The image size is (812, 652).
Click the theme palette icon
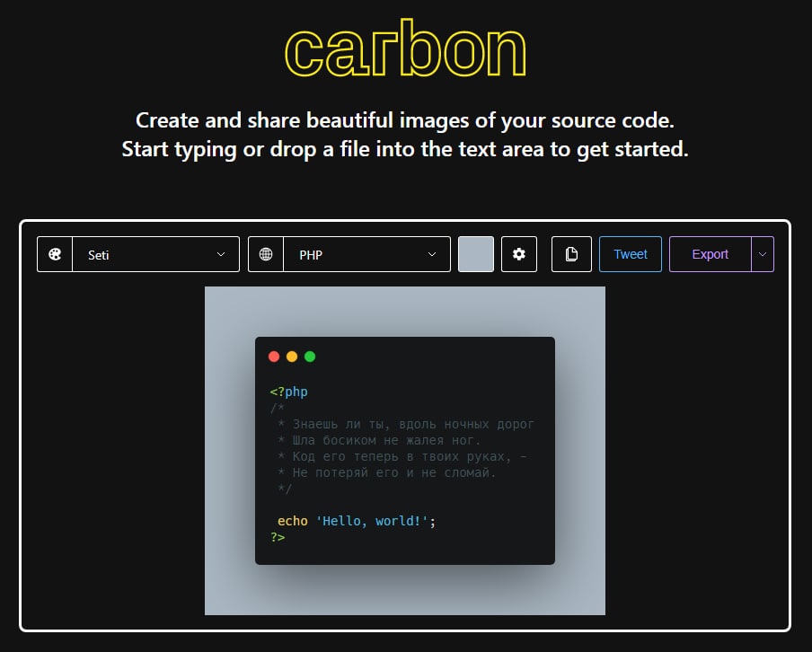click(55, 254)
